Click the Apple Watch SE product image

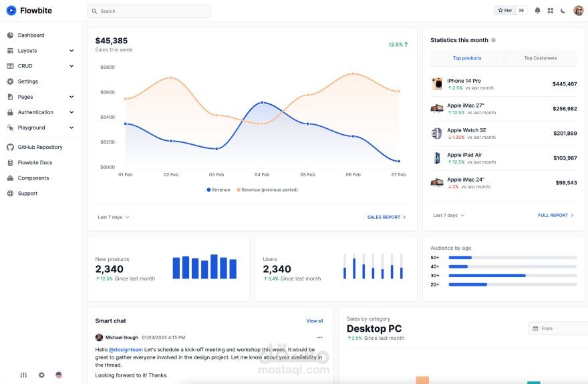tap(436, 134)
